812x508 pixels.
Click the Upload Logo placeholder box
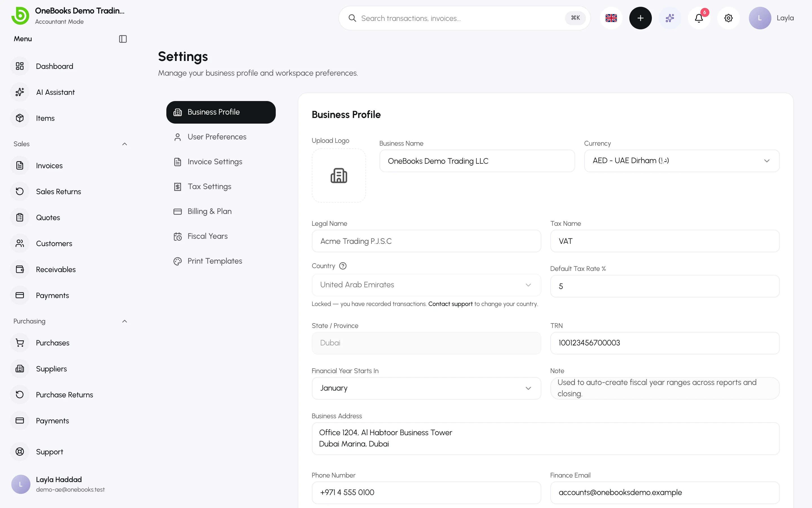point(339,175)
